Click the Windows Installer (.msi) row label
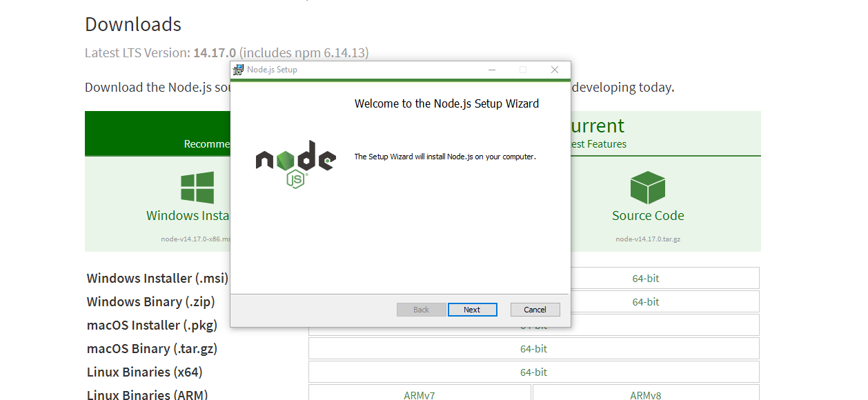868x400 pixels. [157, 279]
